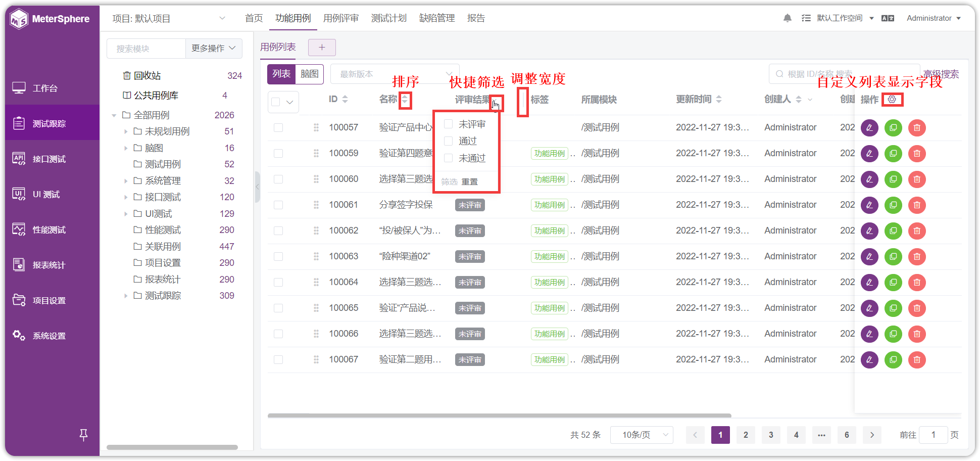
Task: Open 接口测试 in the left sidebar
Action: pos(52,159)
